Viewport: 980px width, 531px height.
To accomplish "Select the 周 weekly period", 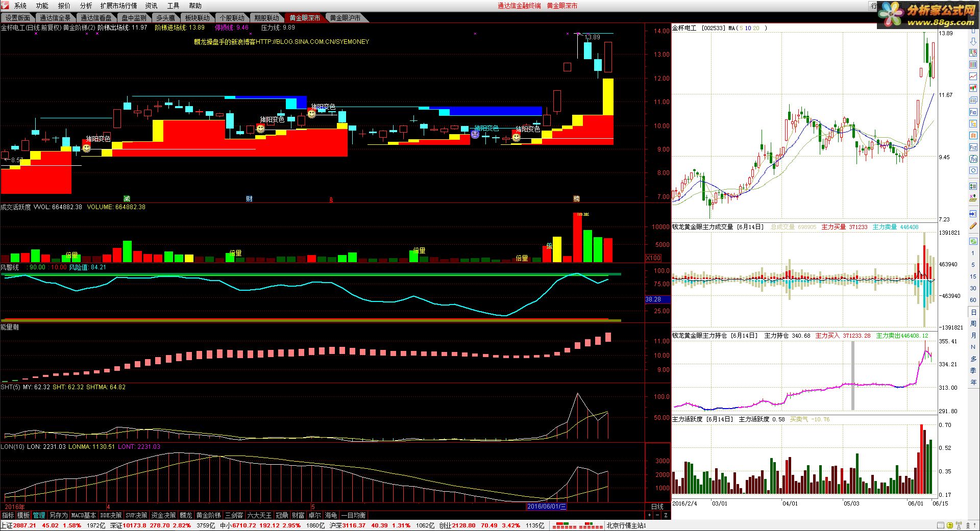I will (973, 323).
